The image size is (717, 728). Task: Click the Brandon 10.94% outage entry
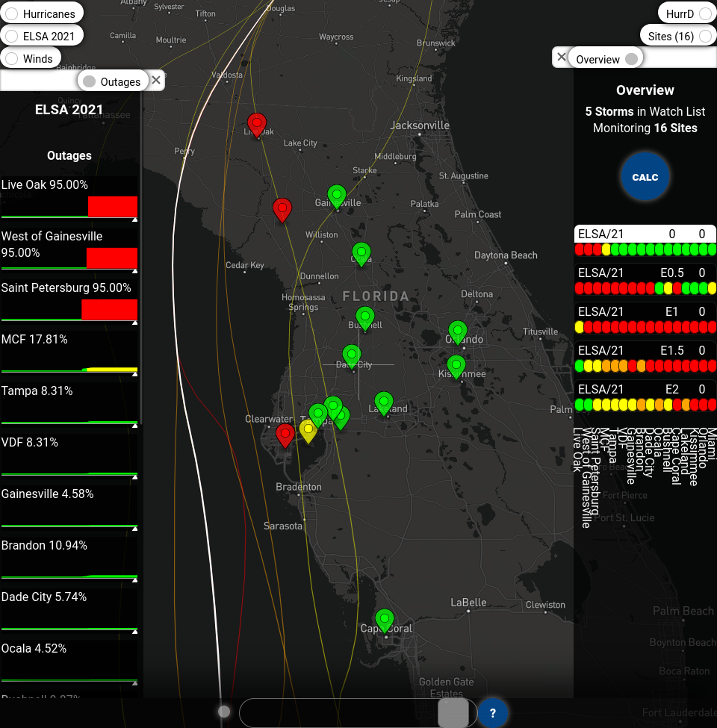[x=69, y=559]
